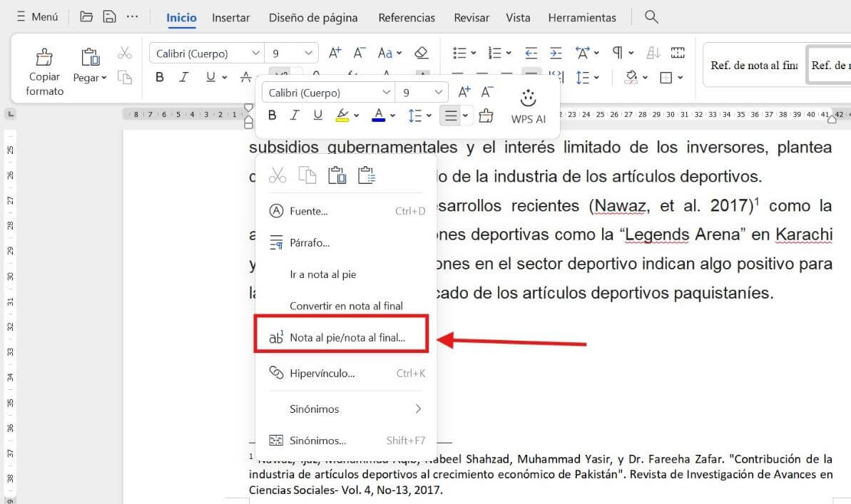Viewport: 851px width, 504px height.
Task: Apply italic formatting from mini toolbar
Action: (x=295, y=115)
